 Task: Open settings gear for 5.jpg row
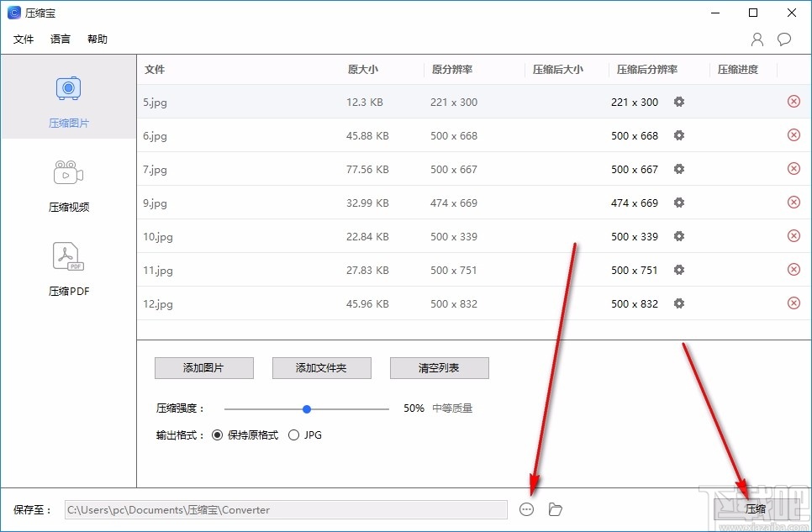[678, 101]
